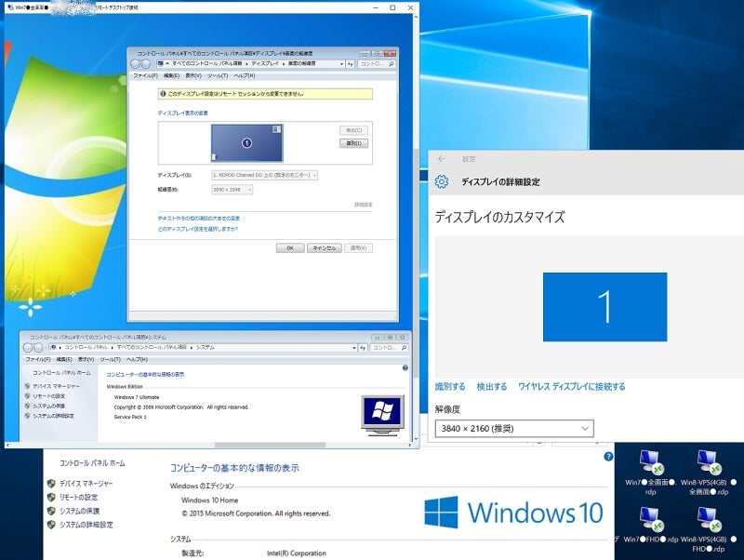Click shield icon beside Win7 デバイス マネージャー
This screenshot has height=560, width=744.
(x=28, y=386)
